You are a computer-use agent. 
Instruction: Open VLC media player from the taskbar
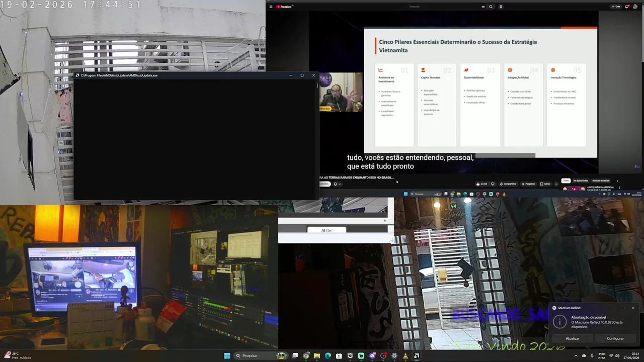pos(406,356)
